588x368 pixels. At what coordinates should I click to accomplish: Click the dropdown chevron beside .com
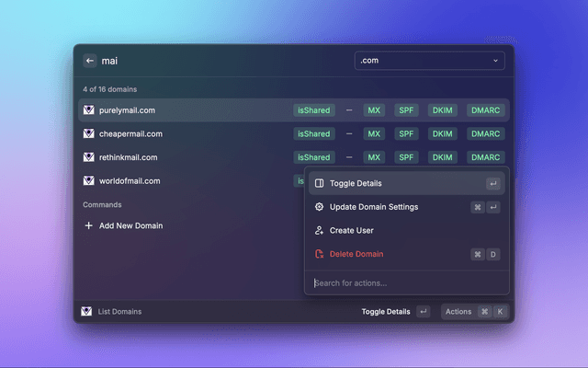pyautogui.click(x=496, y=61)
